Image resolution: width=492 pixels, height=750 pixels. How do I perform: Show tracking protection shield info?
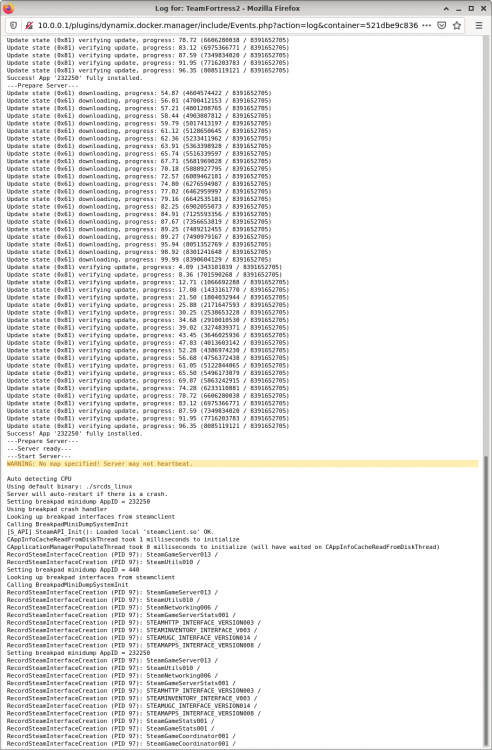pos(14,25)
